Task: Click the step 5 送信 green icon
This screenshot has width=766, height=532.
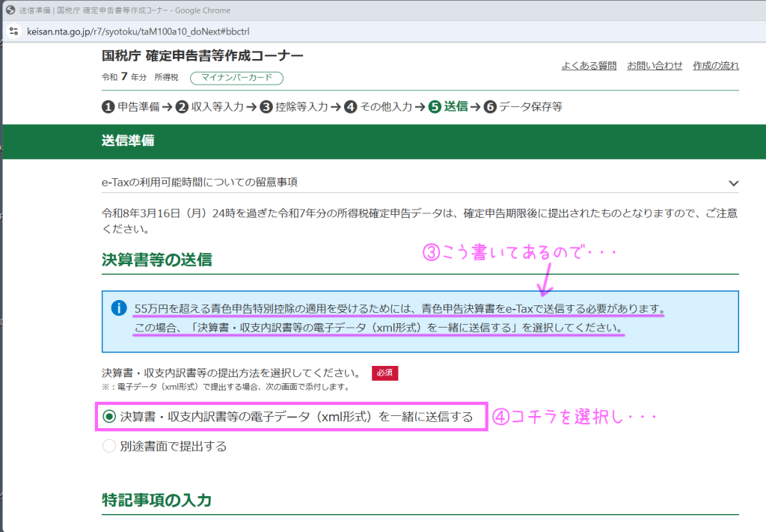Action: [435, 107]
